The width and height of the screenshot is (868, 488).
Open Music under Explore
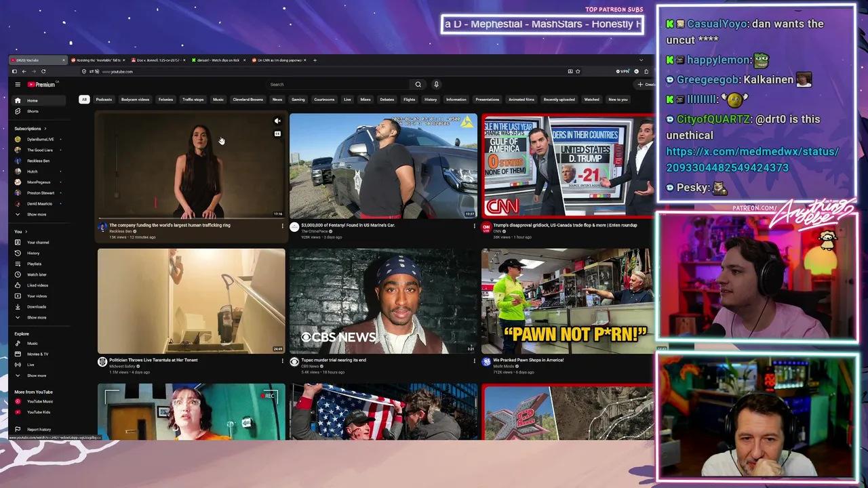click(38, 344)
